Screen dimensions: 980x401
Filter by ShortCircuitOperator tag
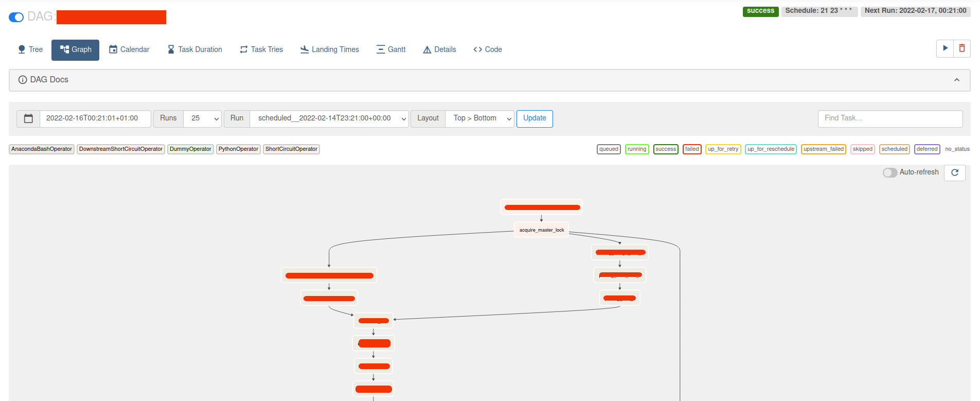pos(291,149)
